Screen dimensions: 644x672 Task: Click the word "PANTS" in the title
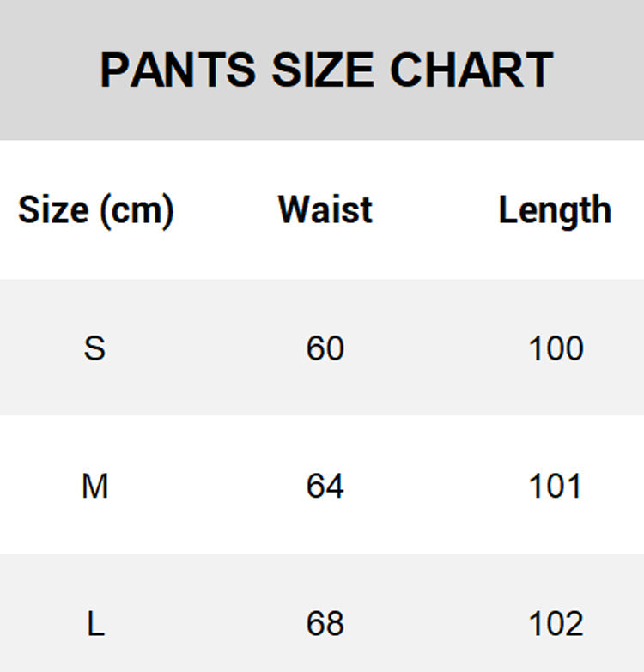point(178,70)
